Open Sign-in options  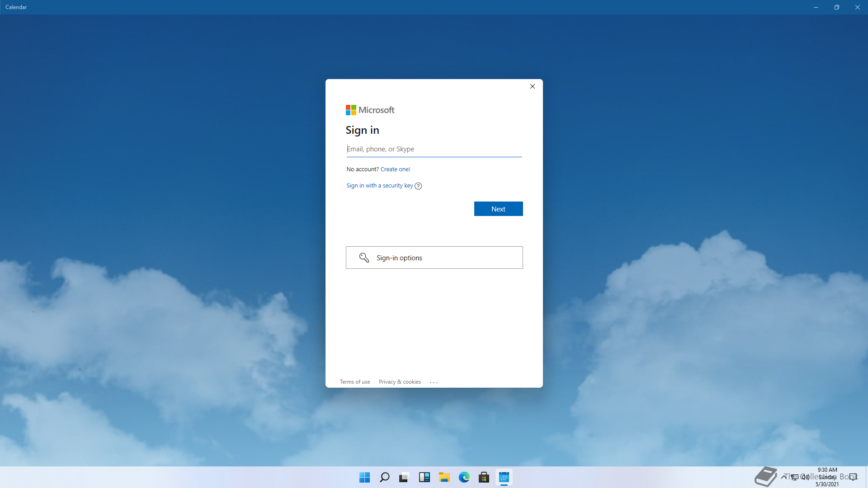pos(434,258)
